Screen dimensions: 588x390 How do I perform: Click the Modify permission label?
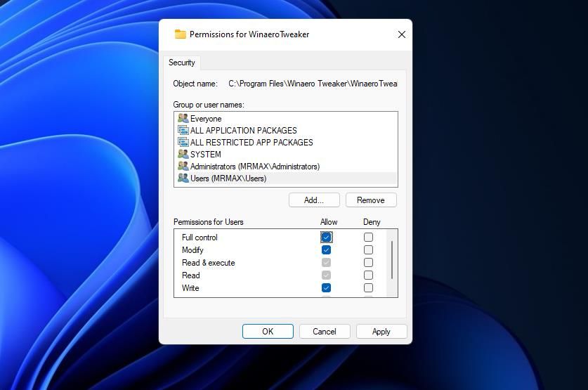[192, 250]
